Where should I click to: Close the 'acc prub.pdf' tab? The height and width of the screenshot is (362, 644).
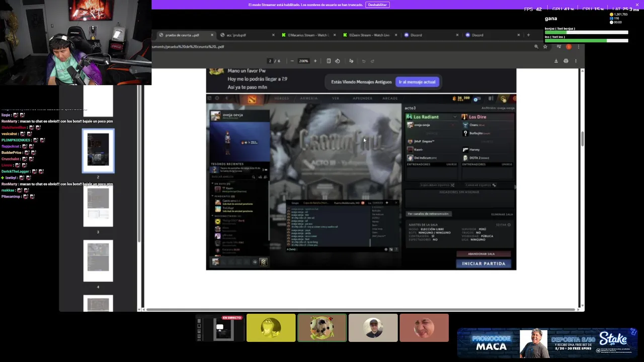[x=273, y=35]
